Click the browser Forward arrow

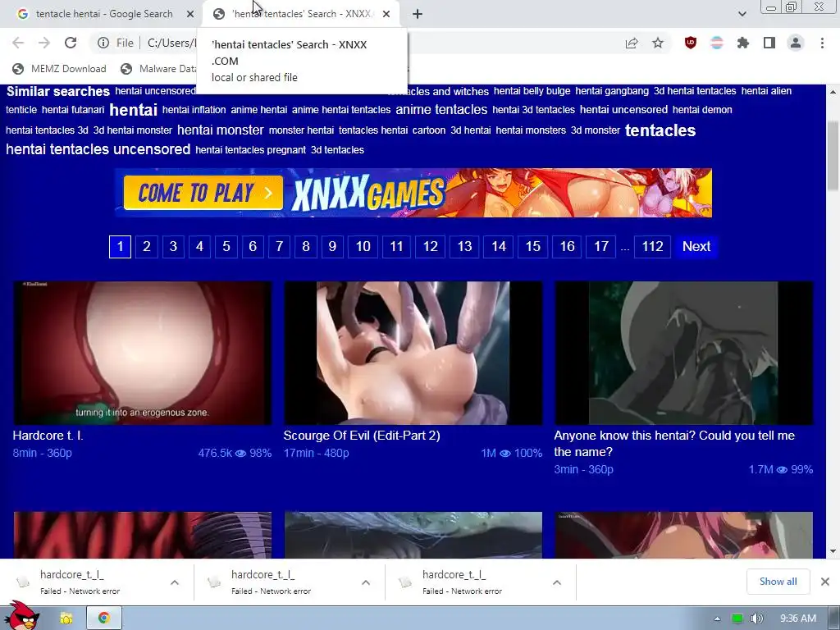point(44,43)
